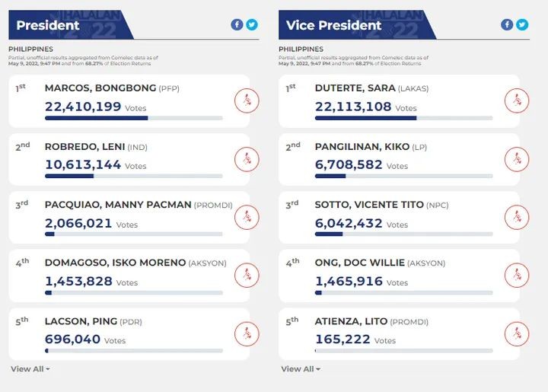Open map icon for Pangilinan, Kiko
The width and height of the screenshot is (548, 392).
pos(517,159)
